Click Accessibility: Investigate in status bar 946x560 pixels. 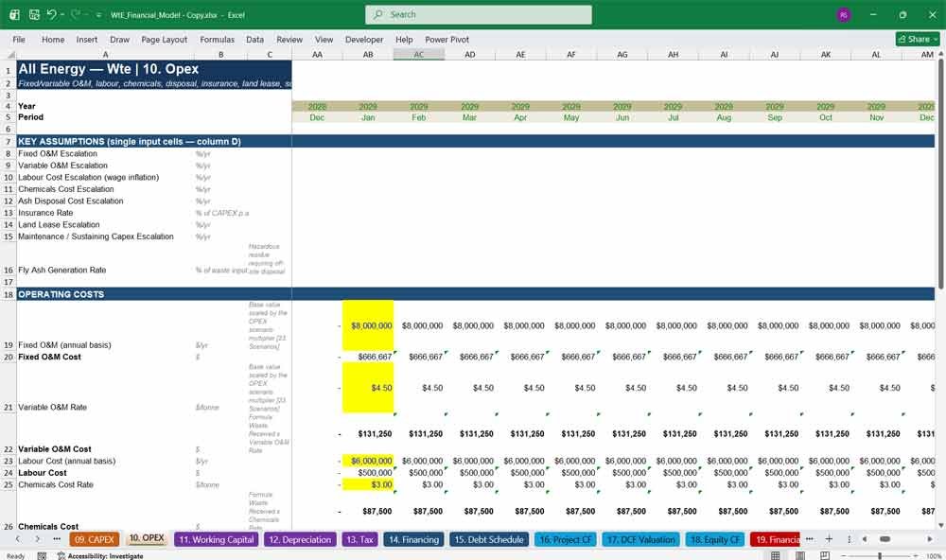(100, 556)
